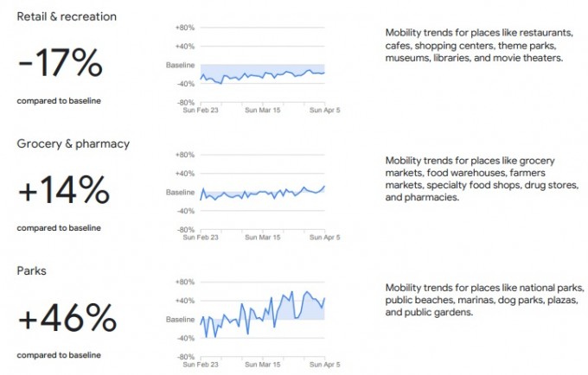
Task: Click the grocery markets description text
Action: (x=482, y=179)
